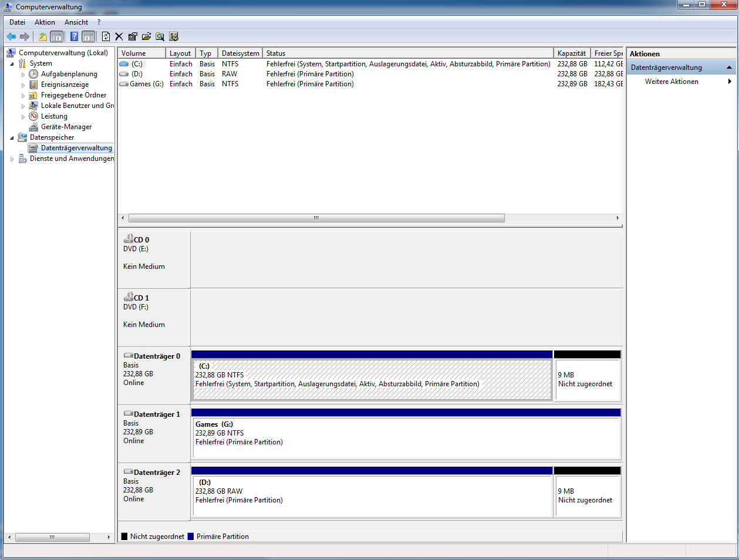Click the blue Primäre Partition legend swatch

pos(191,537)
